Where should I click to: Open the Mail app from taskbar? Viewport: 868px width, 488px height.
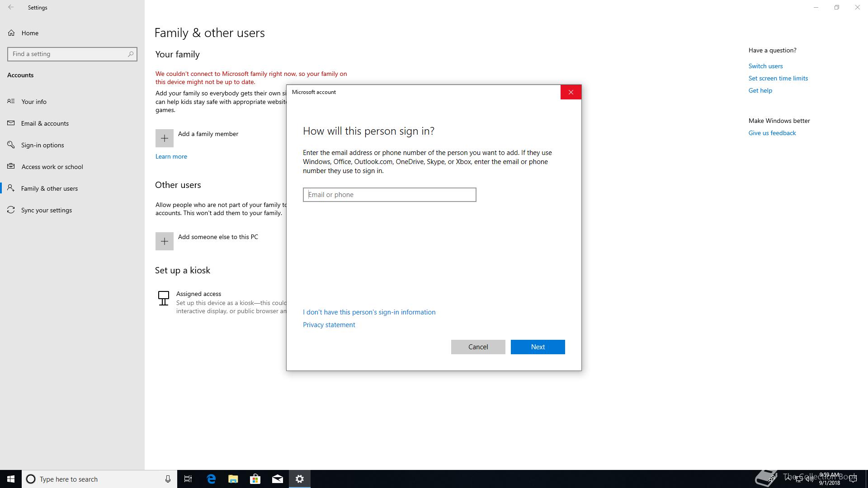(278, 479)
